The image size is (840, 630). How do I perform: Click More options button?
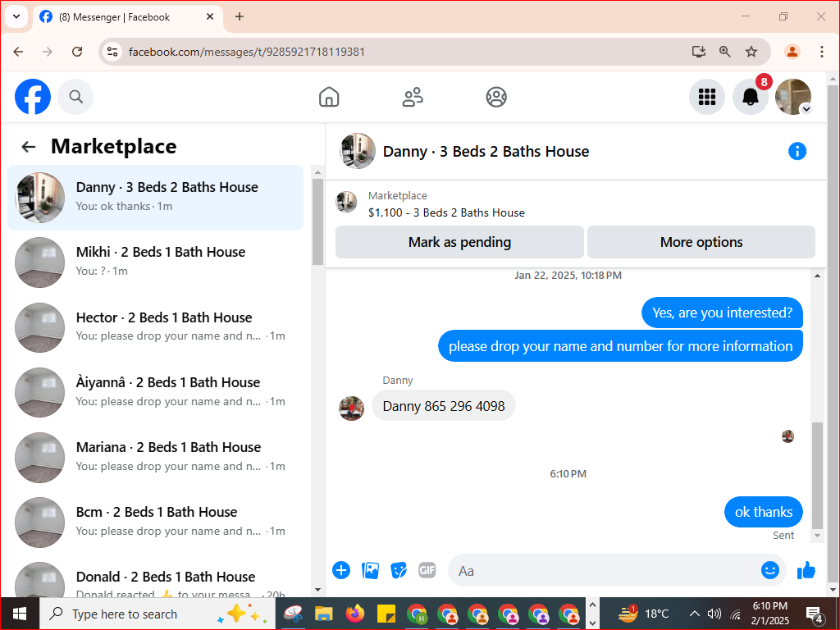click(x=701, y=242)
